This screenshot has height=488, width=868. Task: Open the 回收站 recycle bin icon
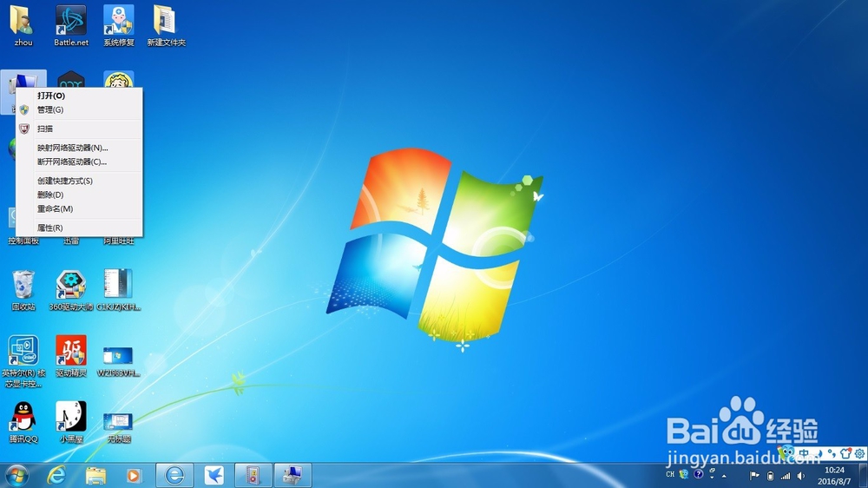click(x=23, y=290)
